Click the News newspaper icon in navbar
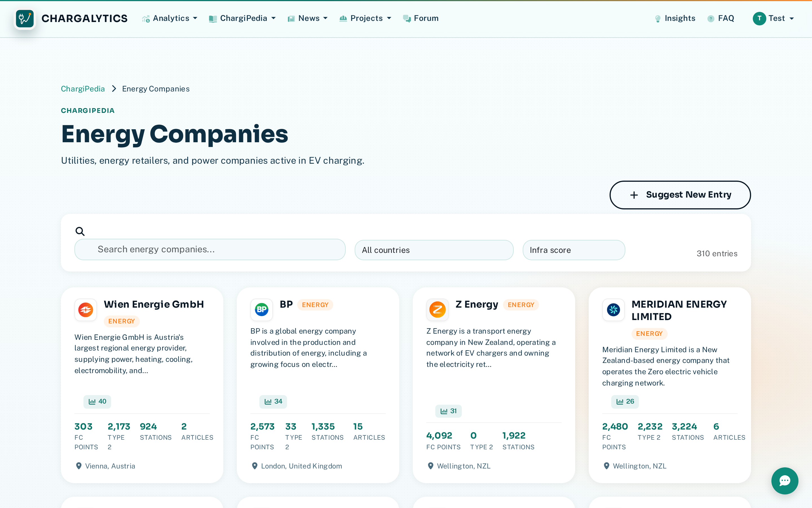 pos(291,19)
